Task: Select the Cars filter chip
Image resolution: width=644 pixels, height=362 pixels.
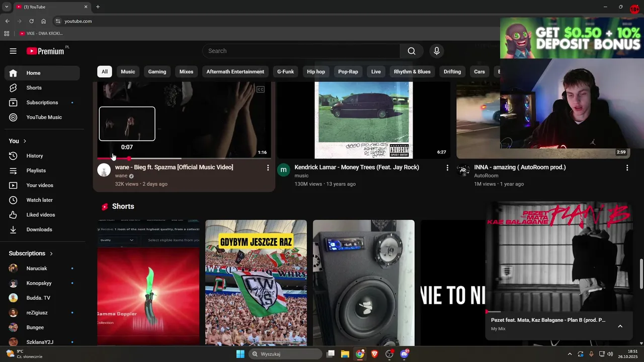Action: tap(479, 72)
